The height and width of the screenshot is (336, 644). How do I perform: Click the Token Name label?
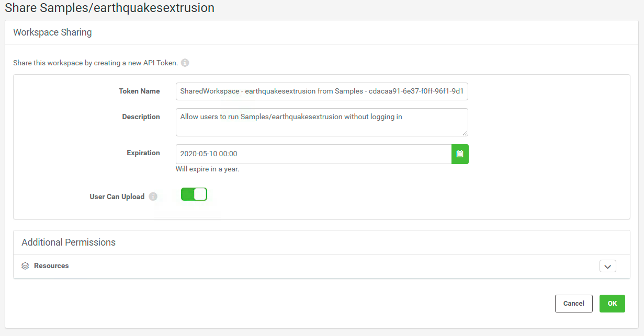coord(139,91)
